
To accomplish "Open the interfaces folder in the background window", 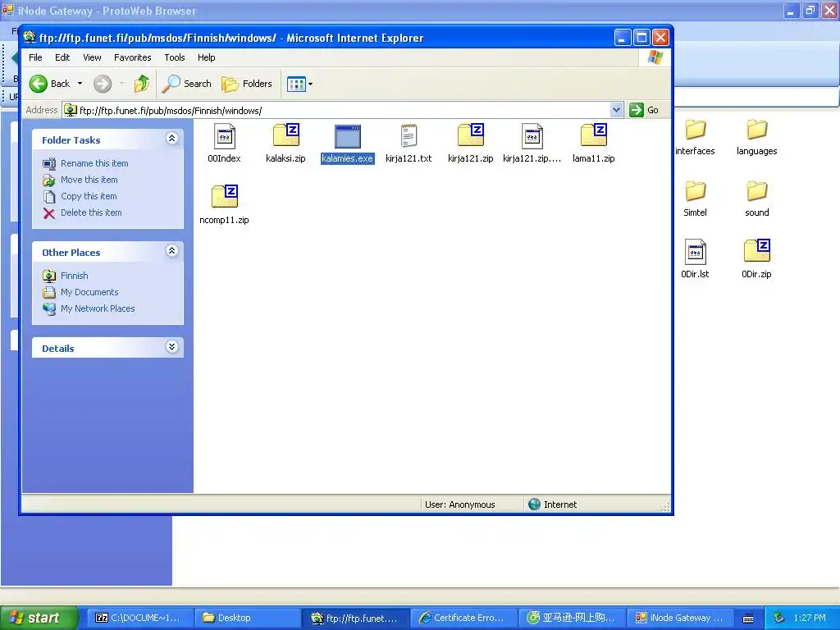I will point(696,130).
